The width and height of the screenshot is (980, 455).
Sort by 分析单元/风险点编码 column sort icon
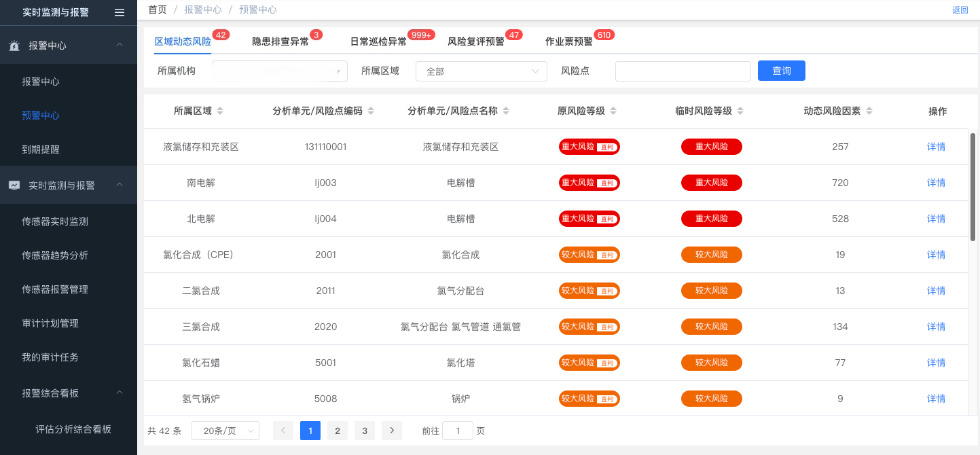point(371,111)
